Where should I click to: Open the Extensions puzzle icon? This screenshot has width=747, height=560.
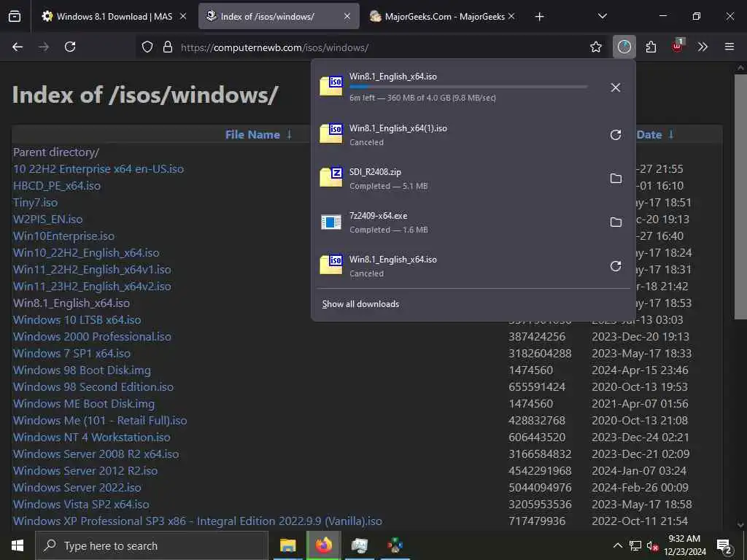tap(651, 47)
